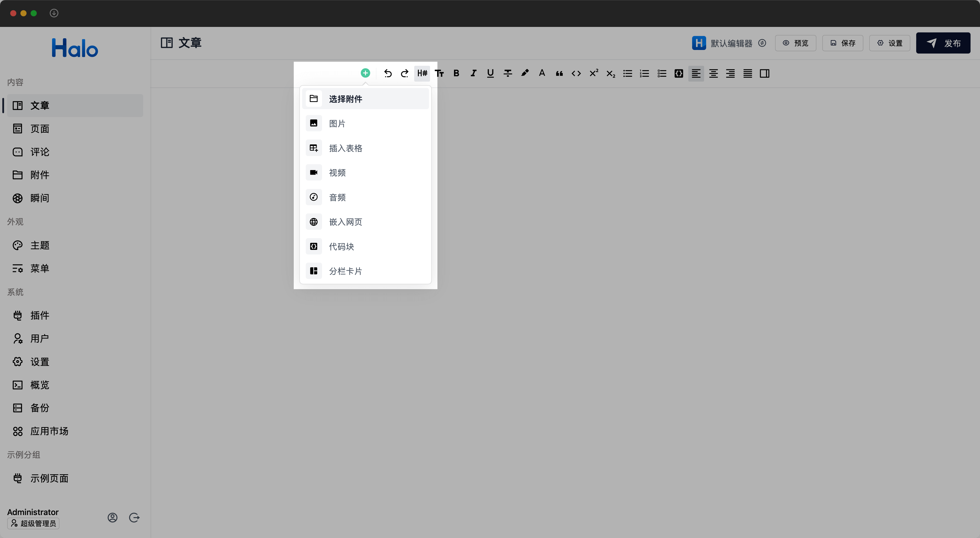Viewport: 980px width, 538px height.
Task: Click the logout icon beside Administrator
Action: coord(134,517)
